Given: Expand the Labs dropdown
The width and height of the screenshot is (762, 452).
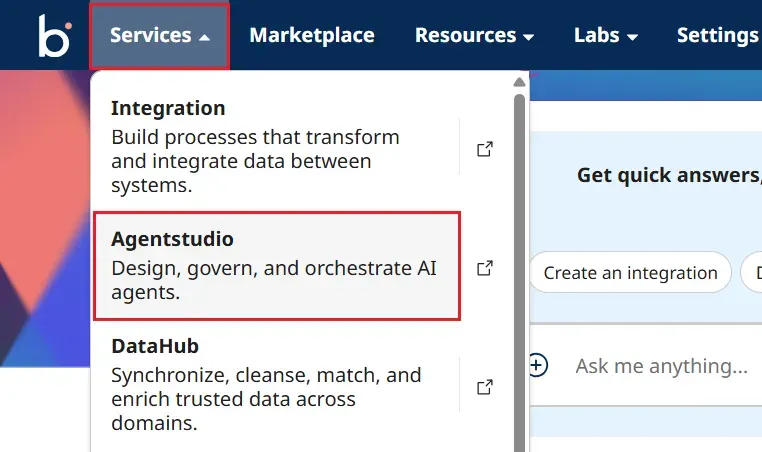Looking at the screenshot, I should [605, 36].
